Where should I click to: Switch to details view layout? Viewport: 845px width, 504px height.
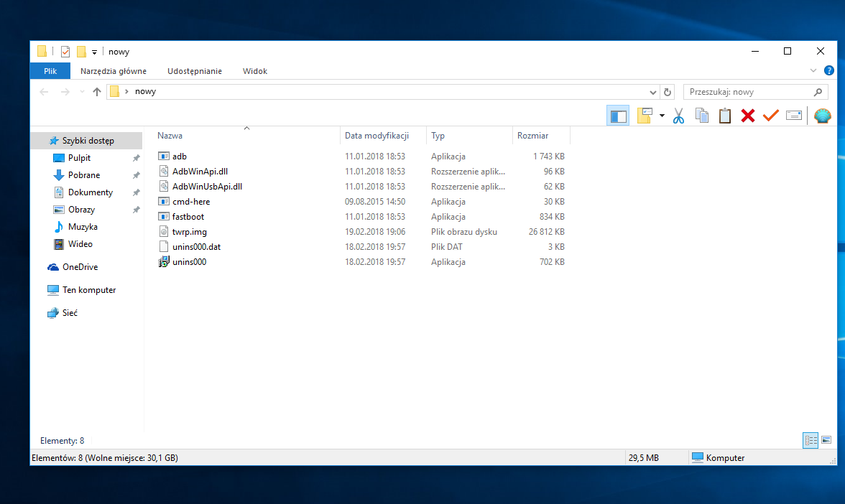[x=811, y=440]
